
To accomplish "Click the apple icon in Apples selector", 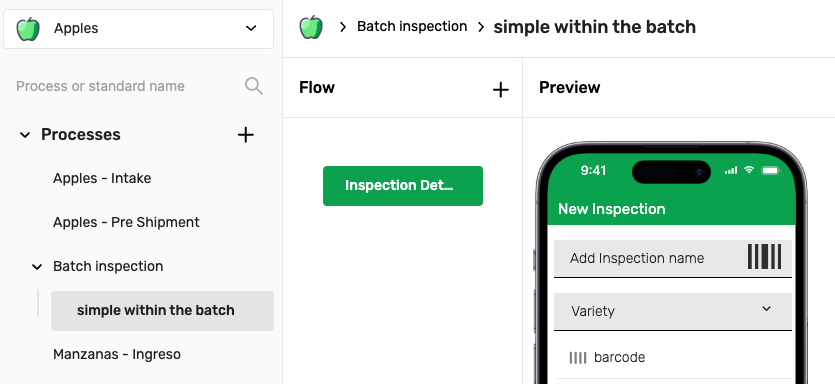I will click(28, 29).
